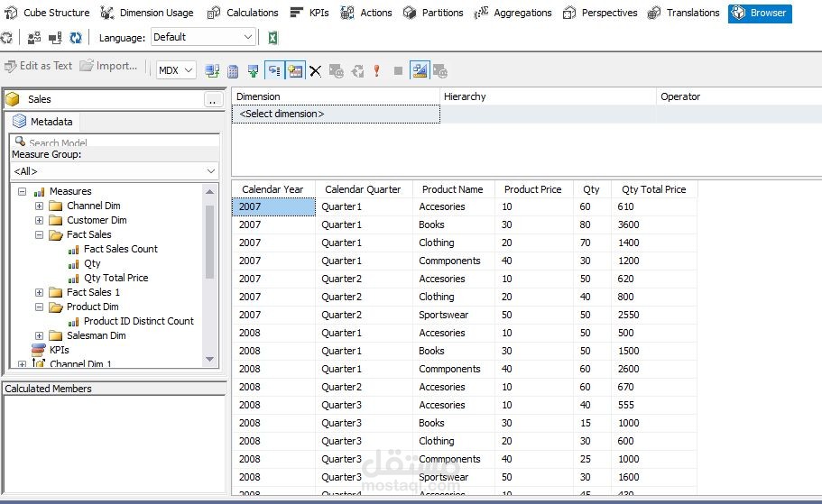
Task: Click the Select dimension filter cell
Action: [x=336, y=115]
